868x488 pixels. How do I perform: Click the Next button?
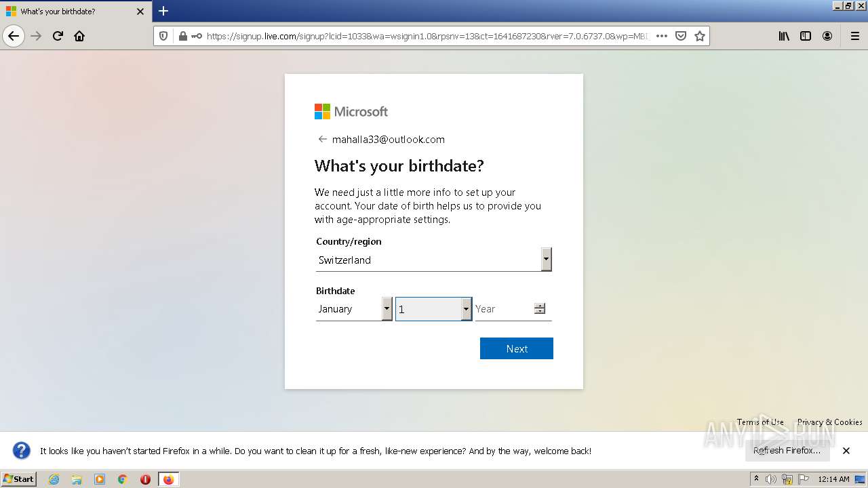click(517, 348)
